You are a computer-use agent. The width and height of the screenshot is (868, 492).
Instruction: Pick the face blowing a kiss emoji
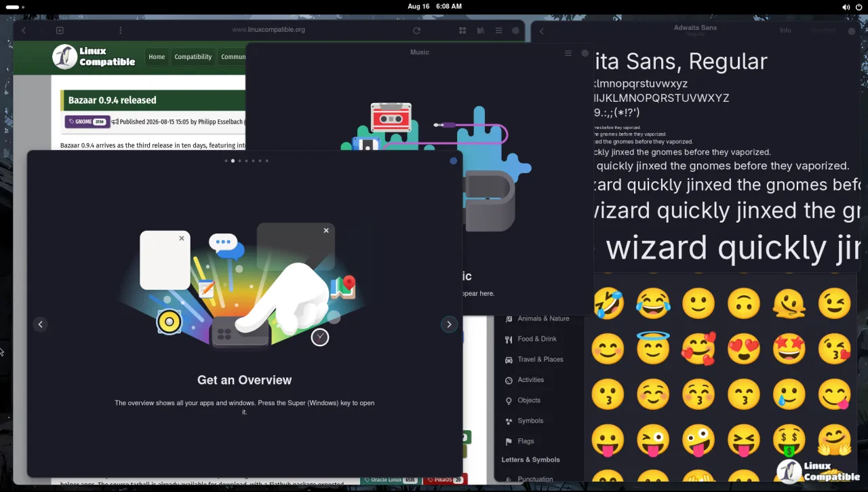835,348
